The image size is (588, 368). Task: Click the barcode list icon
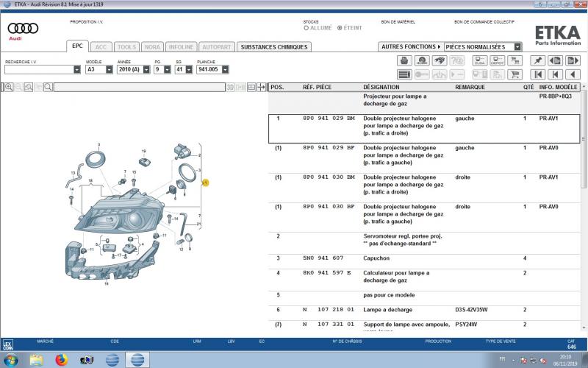tap(404, 74)
